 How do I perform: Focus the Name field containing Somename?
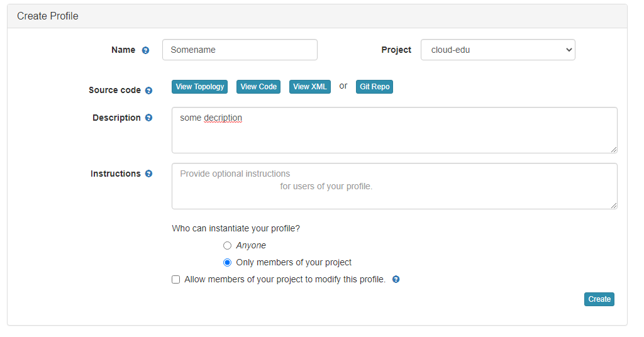240,50
